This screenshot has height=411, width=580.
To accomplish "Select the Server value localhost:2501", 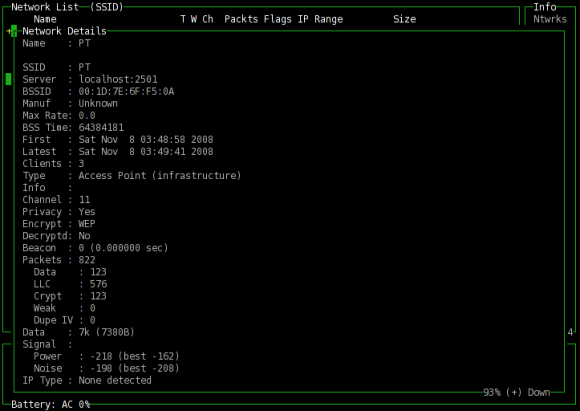I will [x=118, y=79].
